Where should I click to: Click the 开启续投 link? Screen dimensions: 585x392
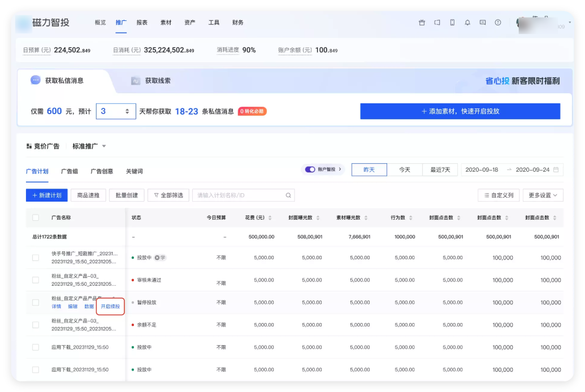(x=110, y=306)
